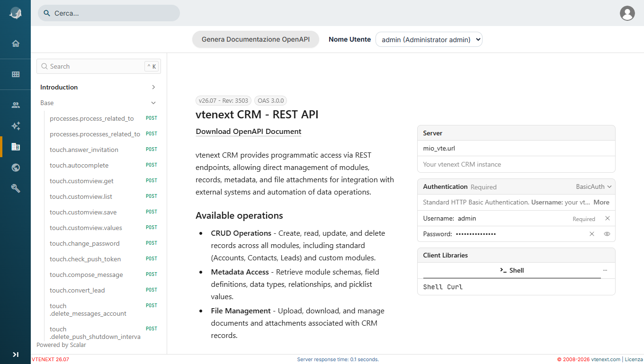Image resolution: width=644 pixels, height=364 pixels.
Task: Focus the Cerca global search field
Action: [x=109, y=13]
